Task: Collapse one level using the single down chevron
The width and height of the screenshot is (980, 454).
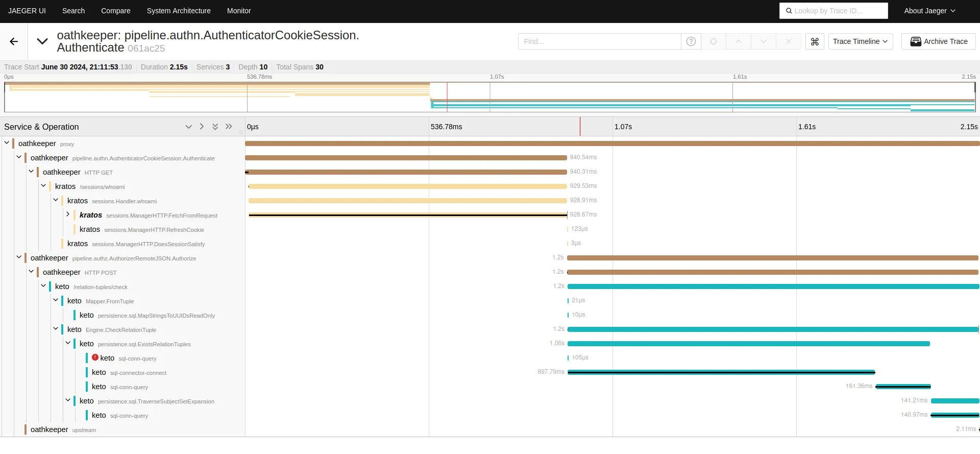Action: pyautogui.click(x=188, y=127)
